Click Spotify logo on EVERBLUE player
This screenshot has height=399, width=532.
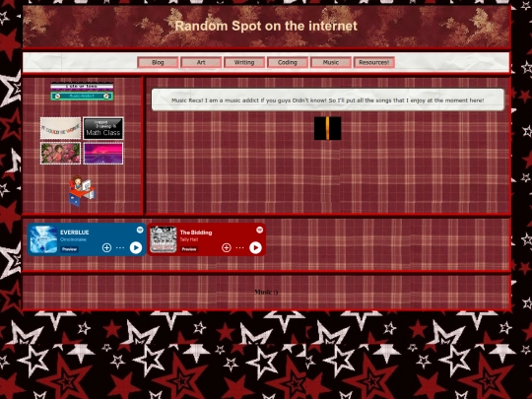pyautogui.click(x=140, y=230)
